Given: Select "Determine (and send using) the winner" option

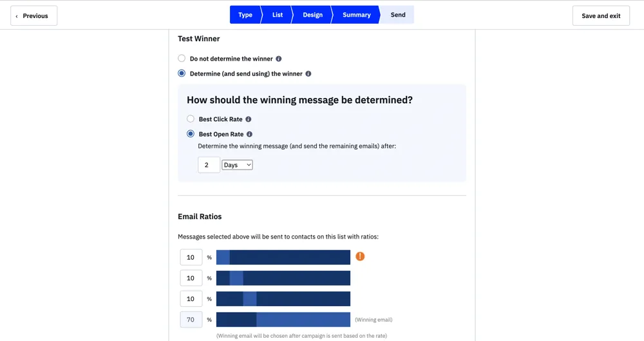Looking at the screenshot, I should (x=182, y=73).
